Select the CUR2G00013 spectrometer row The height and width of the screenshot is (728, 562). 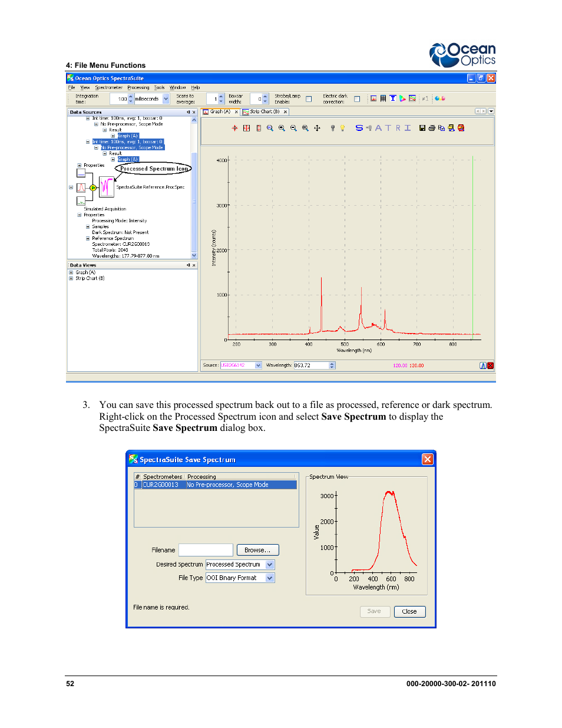215,485
